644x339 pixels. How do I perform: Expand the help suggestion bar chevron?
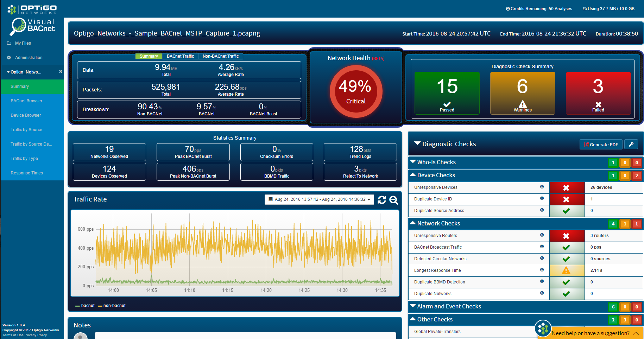pyautogui.click(x=636, y=333)
